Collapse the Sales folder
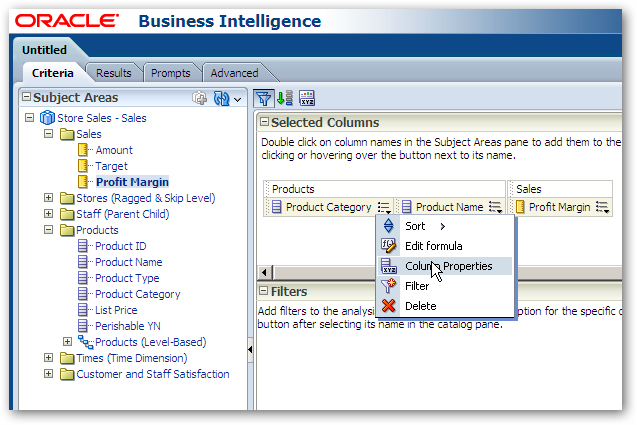 click(x=48, y=134)
